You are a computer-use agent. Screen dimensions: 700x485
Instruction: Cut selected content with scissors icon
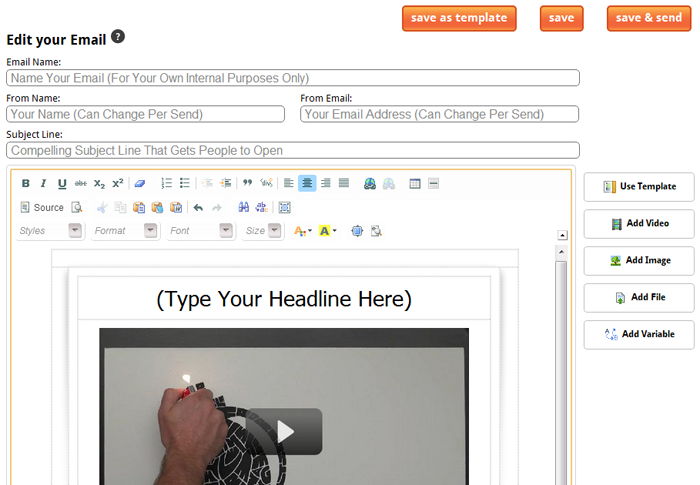(x=102, y=208)
